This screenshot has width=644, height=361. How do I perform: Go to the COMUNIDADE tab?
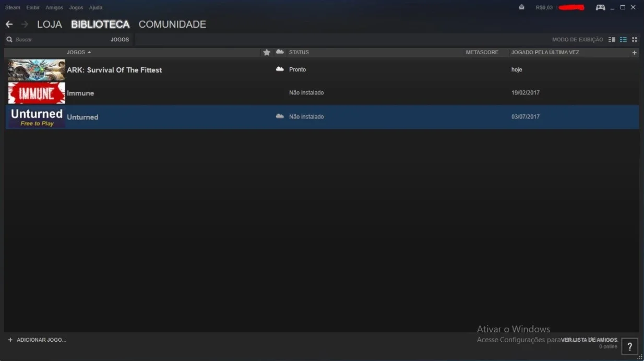tap(172, 25)
